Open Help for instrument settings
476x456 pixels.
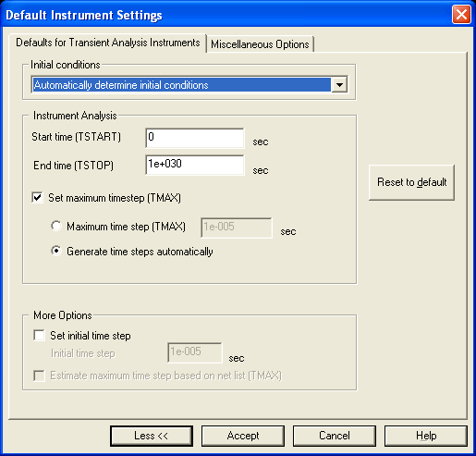426,436
